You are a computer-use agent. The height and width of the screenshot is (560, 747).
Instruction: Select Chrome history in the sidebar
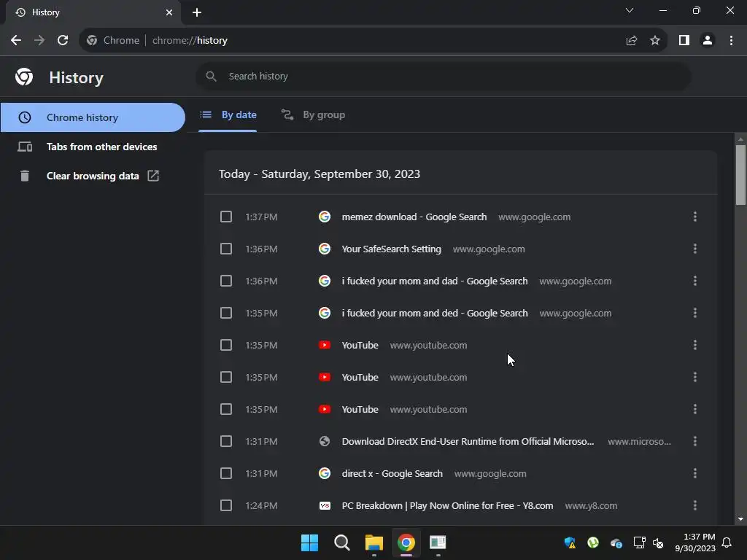93,117
